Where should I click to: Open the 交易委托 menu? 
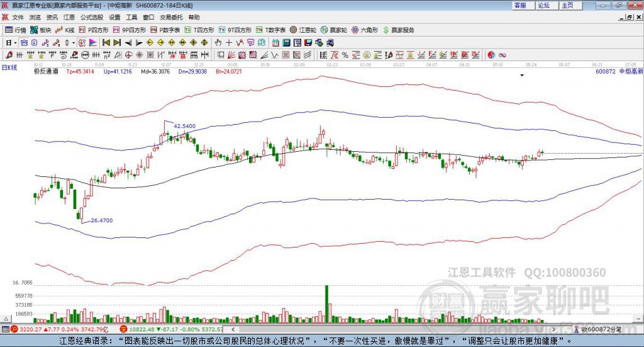[171, 17]
